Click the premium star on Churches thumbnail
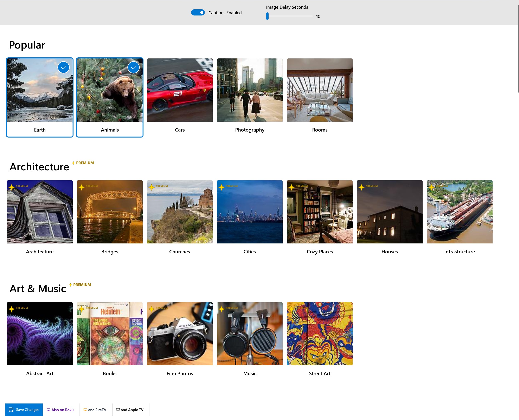 151,187
